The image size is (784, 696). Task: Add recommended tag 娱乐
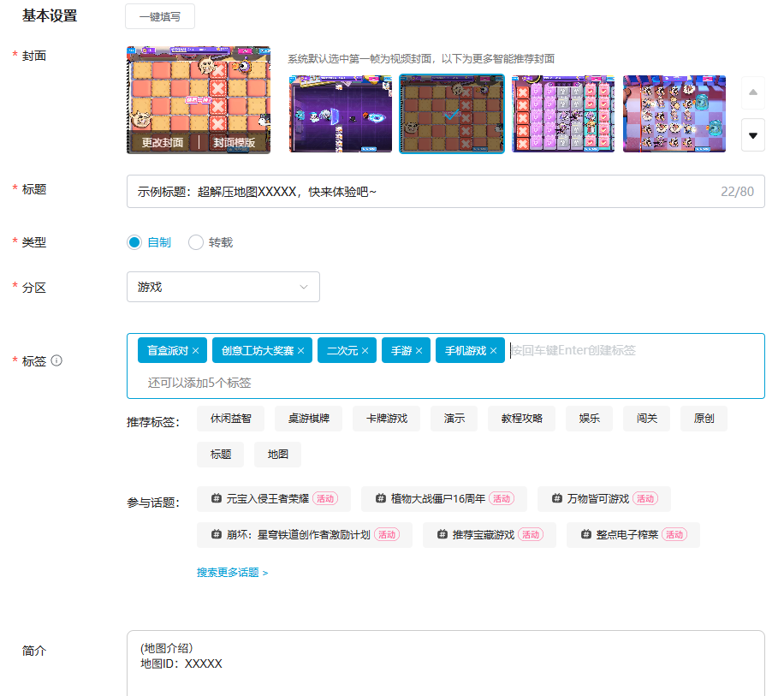pyautogui.click(x=589, y=419)
